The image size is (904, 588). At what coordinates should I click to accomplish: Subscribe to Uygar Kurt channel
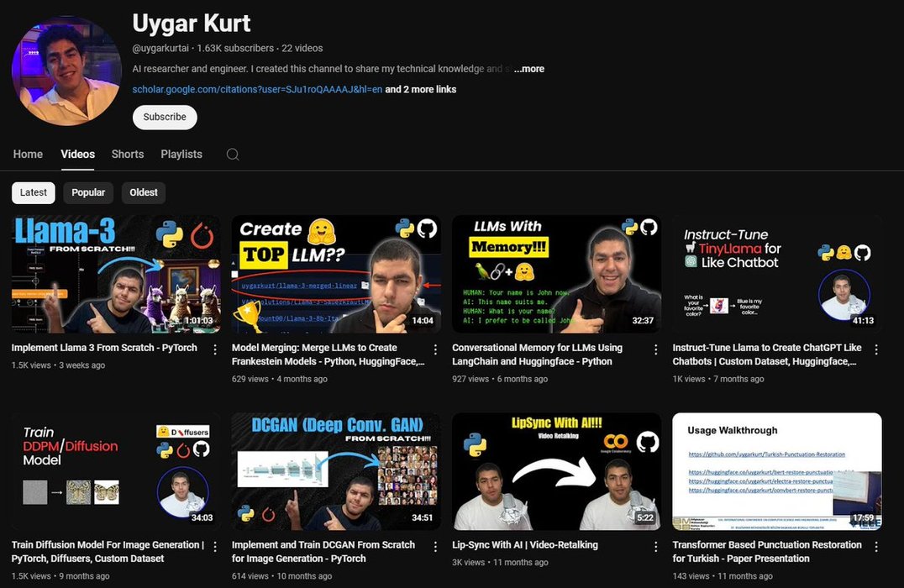click(x=165, y=117)
